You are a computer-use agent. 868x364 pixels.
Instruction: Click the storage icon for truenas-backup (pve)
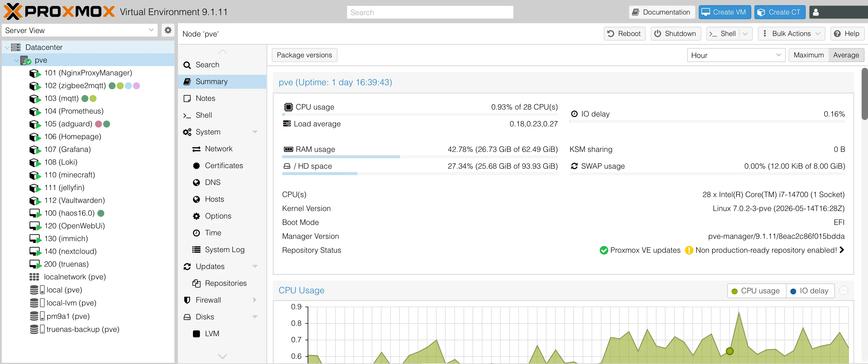tap(37, 329)
